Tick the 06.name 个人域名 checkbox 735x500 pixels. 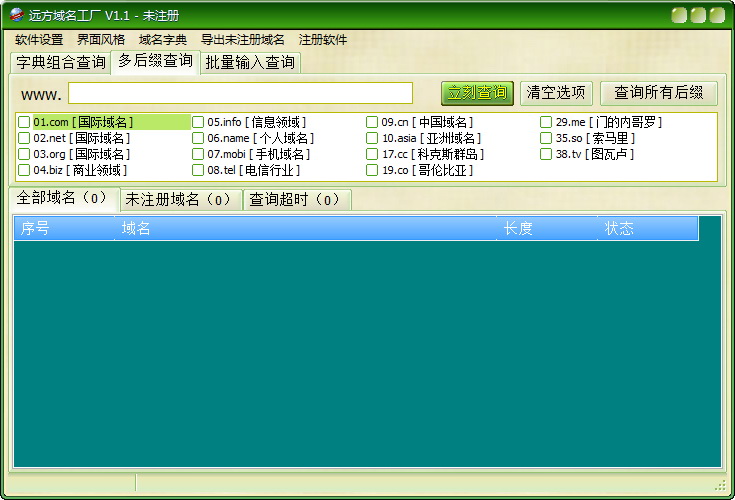[198, 138]
